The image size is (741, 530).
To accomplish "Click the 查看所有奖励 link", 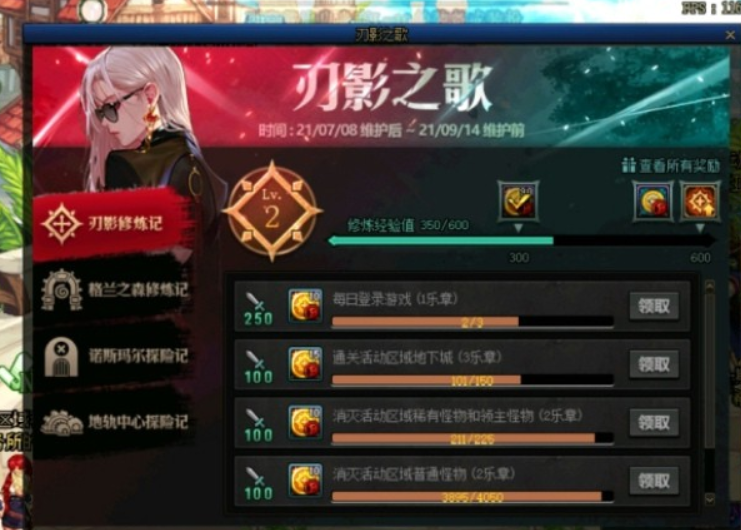I will click(671, 166).
